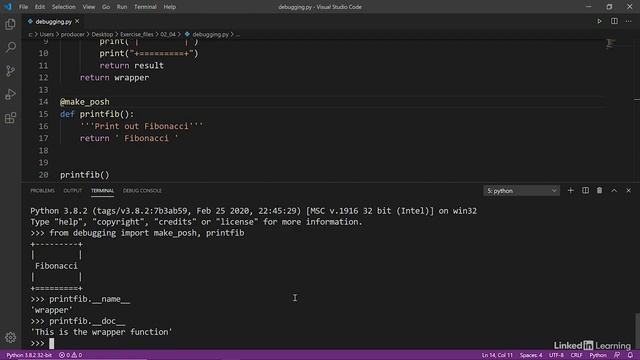Viewport: 640px width, 360px height.
Task: Click the terminal vertical scrollbar
Action: tap(637, 330)
